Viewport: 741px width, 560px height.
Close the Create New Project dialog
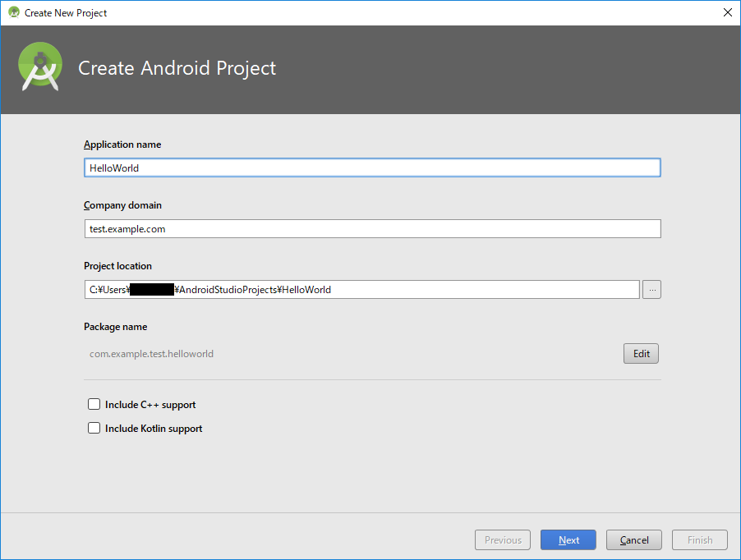[728, 12]
